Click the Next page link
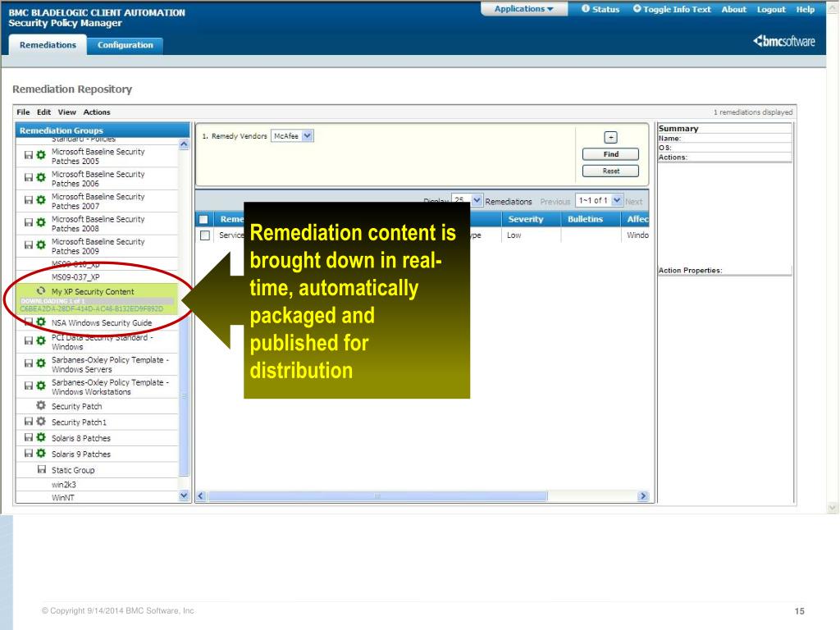 click(634, 202)
